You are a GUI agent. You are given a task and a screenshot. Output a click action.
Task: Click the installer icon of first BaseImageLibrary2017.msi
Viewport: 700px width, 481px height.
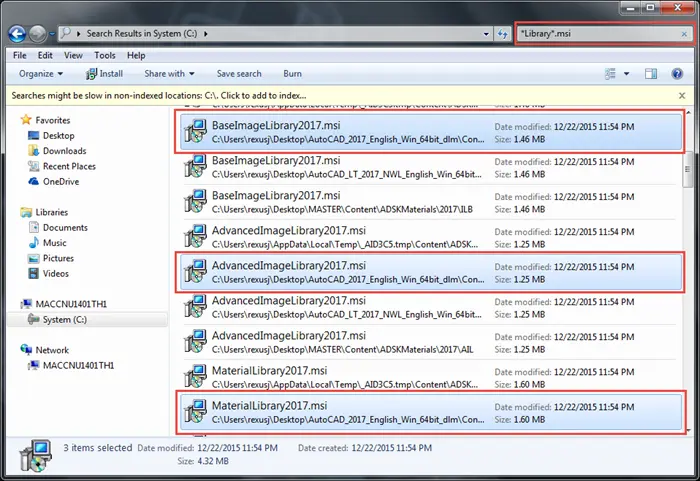click(x=194, y=132)
